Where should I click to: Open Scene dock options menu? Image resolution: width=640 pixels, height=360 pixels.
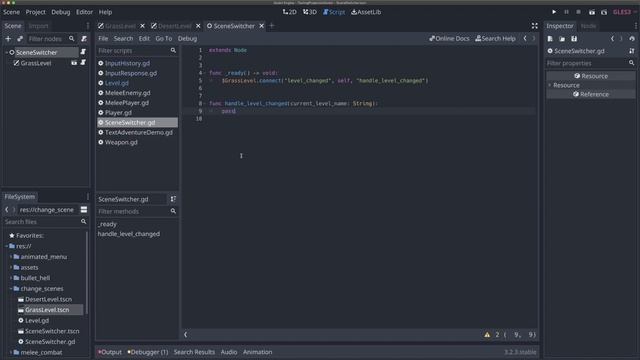point(88,26)
